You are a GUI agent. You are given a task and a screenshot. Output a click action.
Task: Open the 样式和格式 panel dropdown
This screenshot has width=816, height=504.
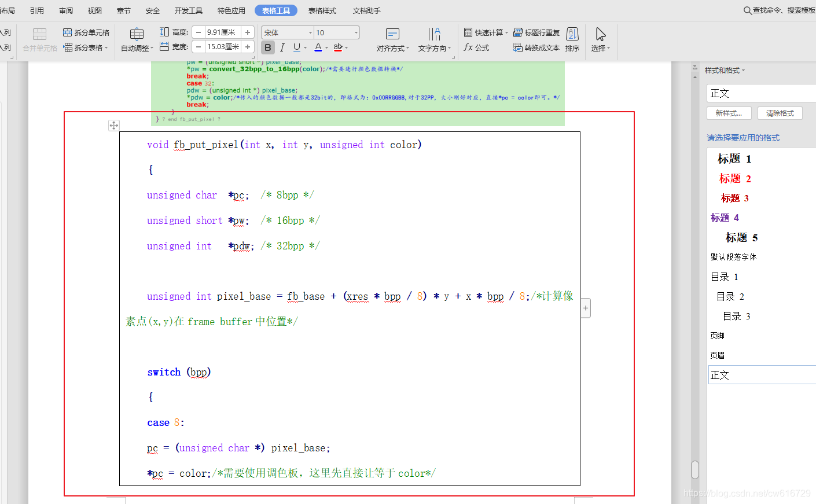click(x=744, y=71)
